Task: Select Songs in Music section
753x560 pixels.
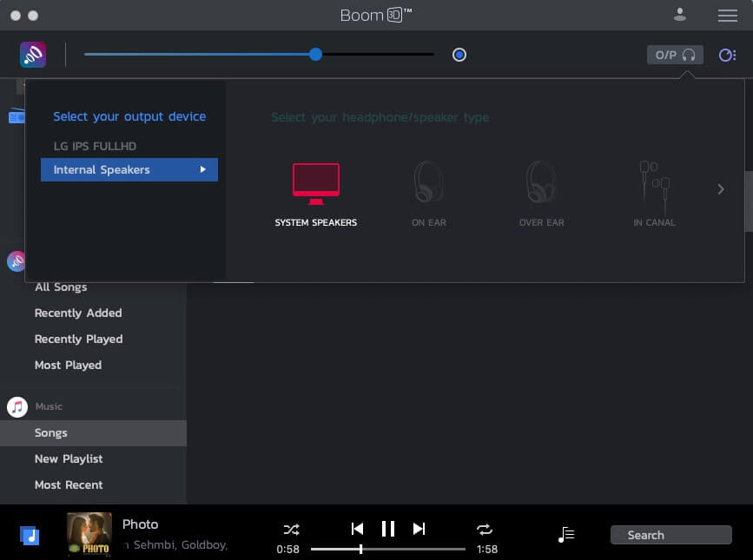Action: [x=93, y=433]
